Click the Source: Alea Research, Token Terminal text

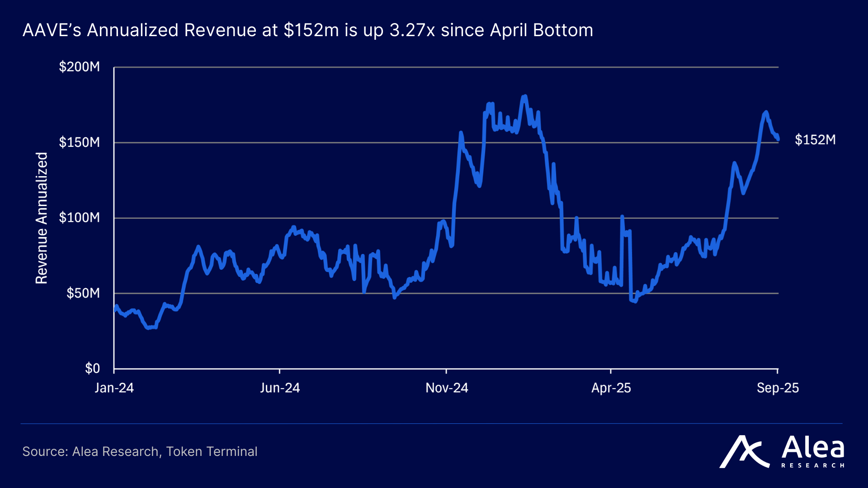(x=140, y=451)
